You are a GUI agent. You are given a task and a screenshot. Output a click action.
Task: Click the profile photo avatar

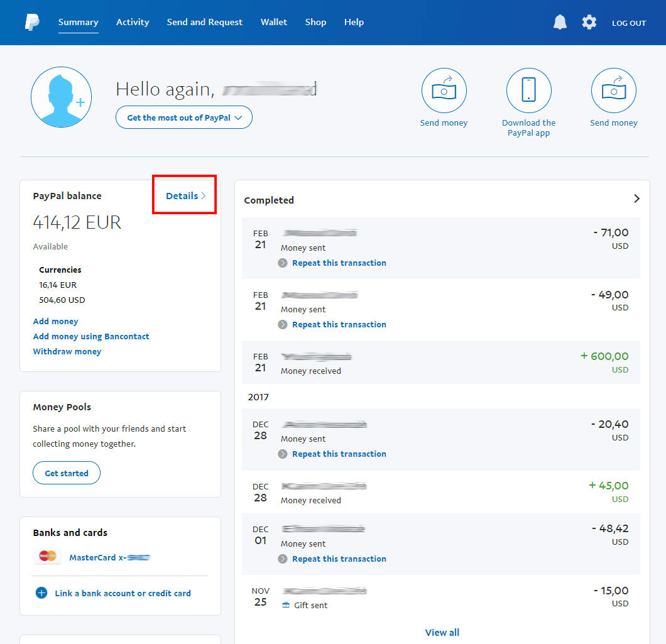coord(61,97)
